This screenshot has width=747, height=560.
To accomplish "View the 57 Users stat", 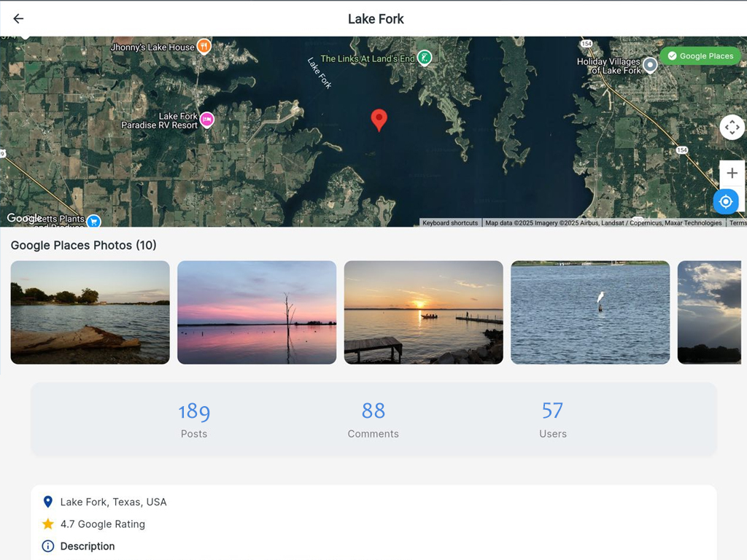I will 553,419.
